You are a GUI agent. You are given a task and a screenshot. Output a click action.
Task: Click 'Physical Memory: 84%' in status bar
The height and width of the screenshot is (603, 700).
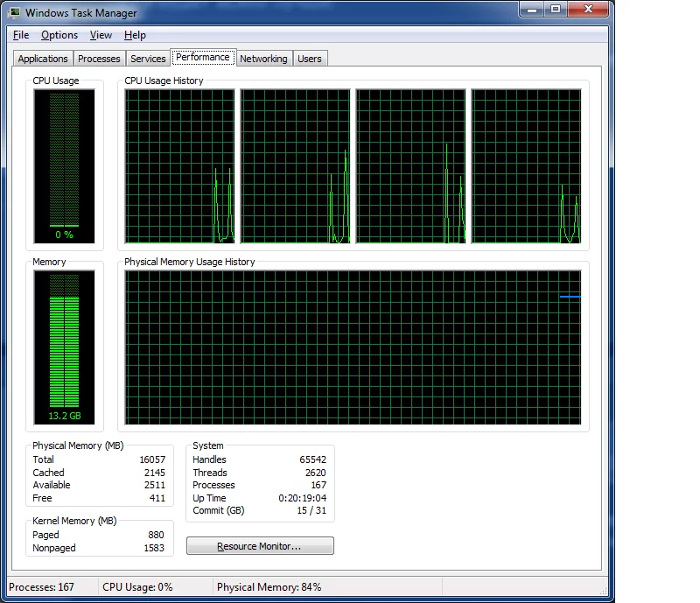(x=269, y=586)
